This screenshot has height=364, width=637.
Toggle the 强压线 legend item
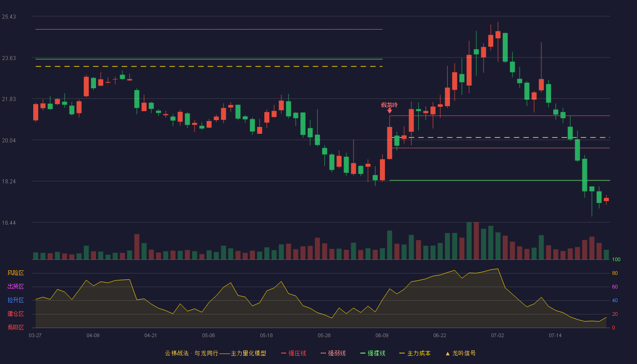click(293, 353)
